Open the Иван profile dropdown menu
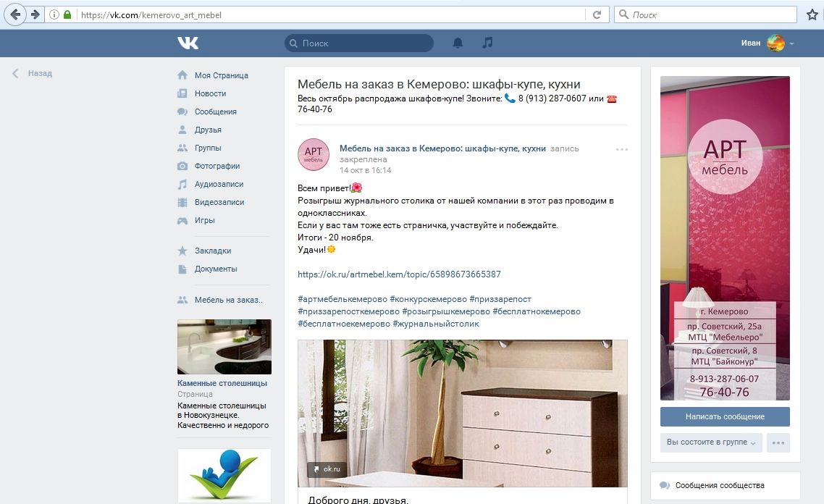 pyautogui.click(x=768, y=43)
